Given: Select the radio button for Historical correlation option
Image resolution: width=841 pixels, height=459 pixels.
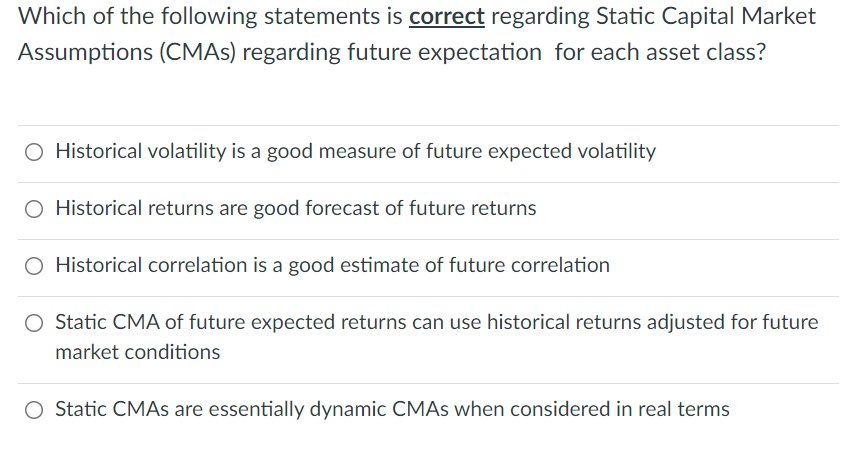Looking at the screenshot, I should (34, 266).
